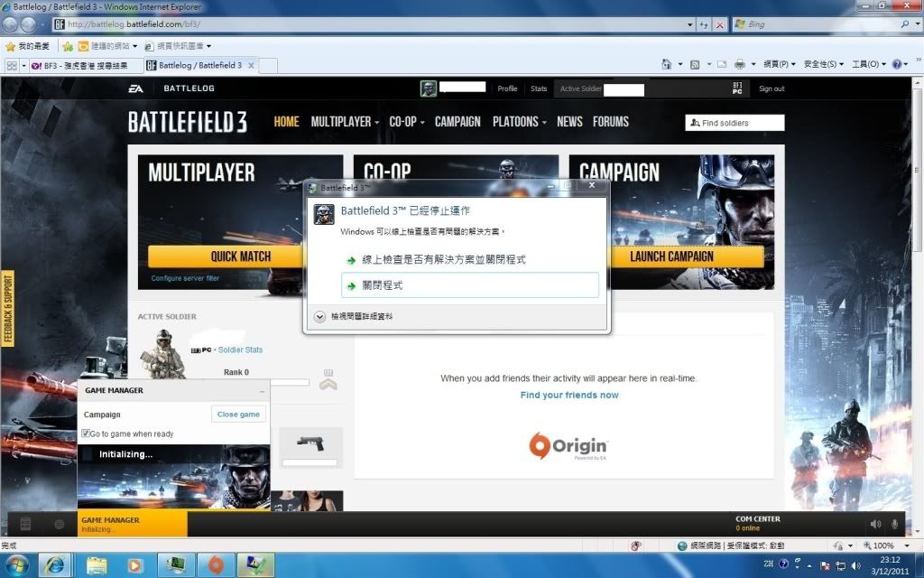Open the PLATOONS dropdown menu

519,122
